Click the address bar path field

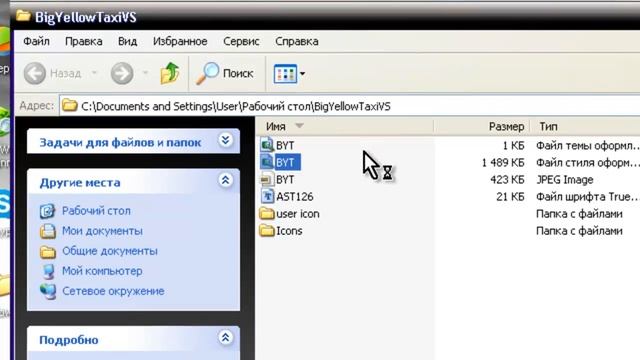(x=350, y=106)
